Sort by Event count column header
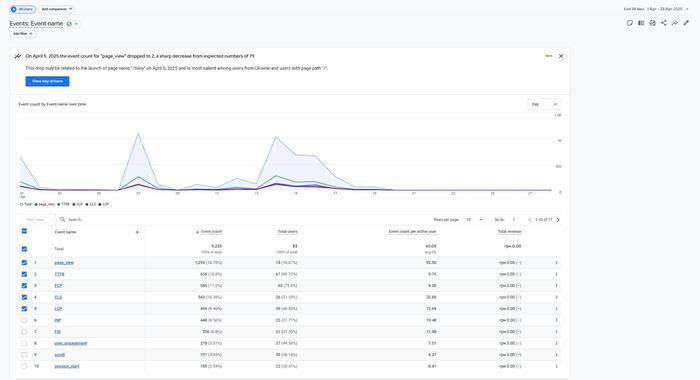The width and height of the screenshot is (700, 380). tap(211, 232)
